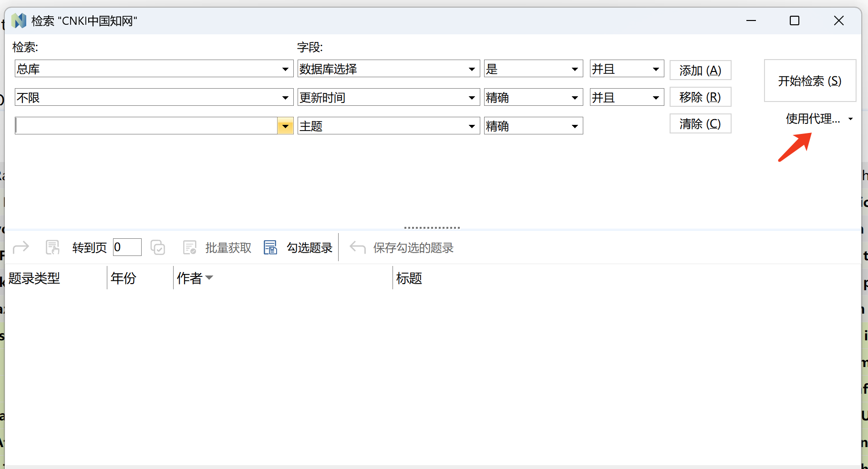The image size is (868, 469).
Task: Click 批量获取 label in toolbar
Action: point(228,248)
